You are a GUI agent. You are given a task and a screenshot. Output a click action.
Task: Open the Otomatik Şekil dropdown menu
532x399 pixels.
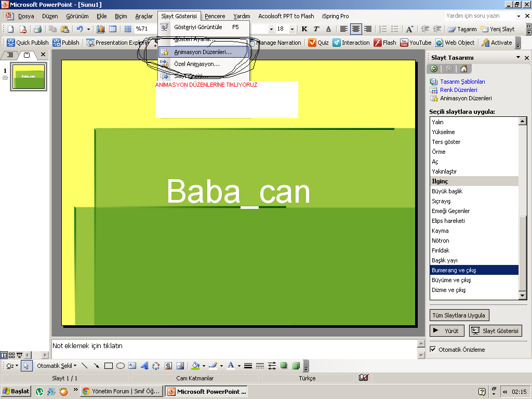[57, 366]
